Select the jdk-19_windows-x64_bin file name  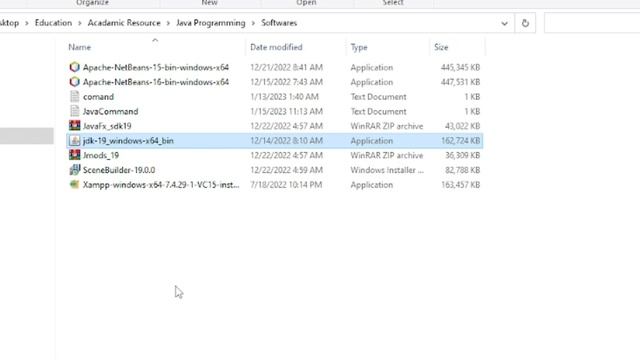tap(128, 141)
